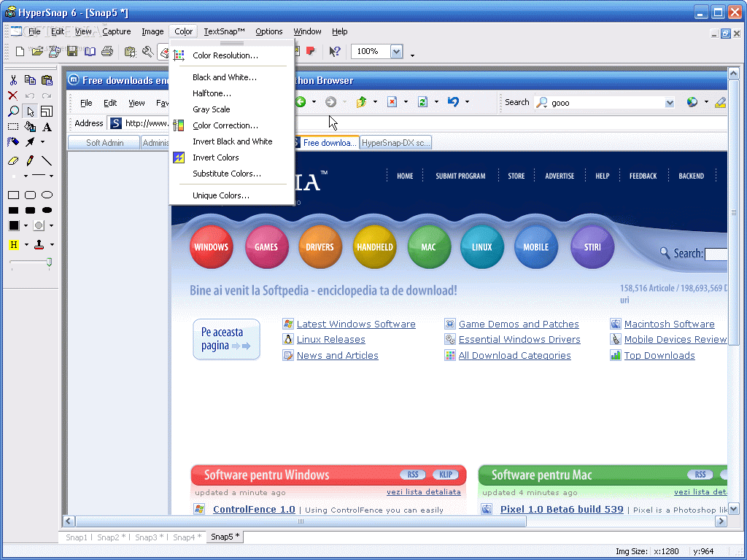Select the Text 'A' tool
This screenshot has height=560, width=747.
(x=47, y=127)
